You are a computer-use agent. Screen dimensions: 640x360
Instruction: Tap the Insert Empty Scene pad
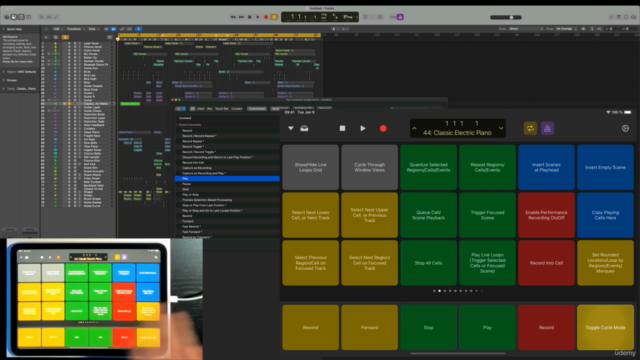point(605,167)
